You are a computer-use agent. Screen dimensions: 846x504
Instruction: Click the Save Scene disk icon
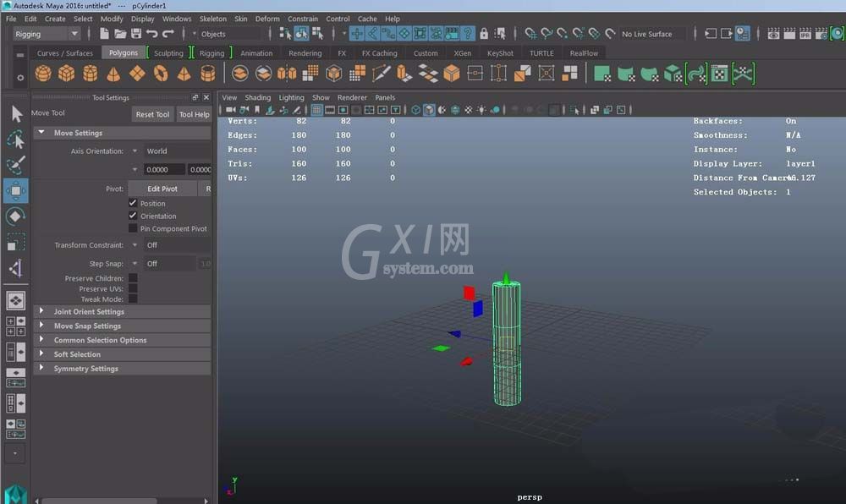pos(136,34)
